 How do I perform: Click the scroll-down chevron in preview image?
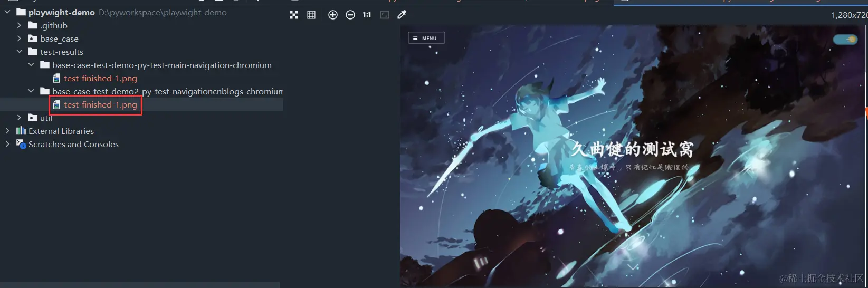[x=633, y=267]
